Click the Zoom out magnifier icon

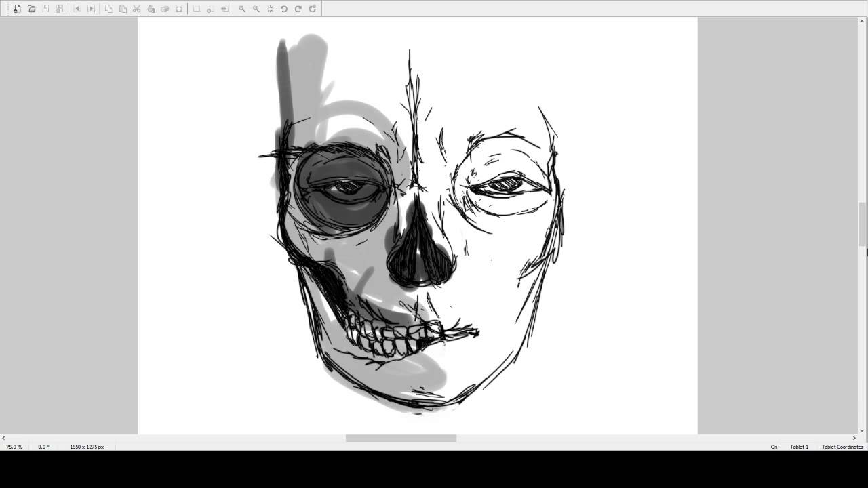[x=256, y=9]
